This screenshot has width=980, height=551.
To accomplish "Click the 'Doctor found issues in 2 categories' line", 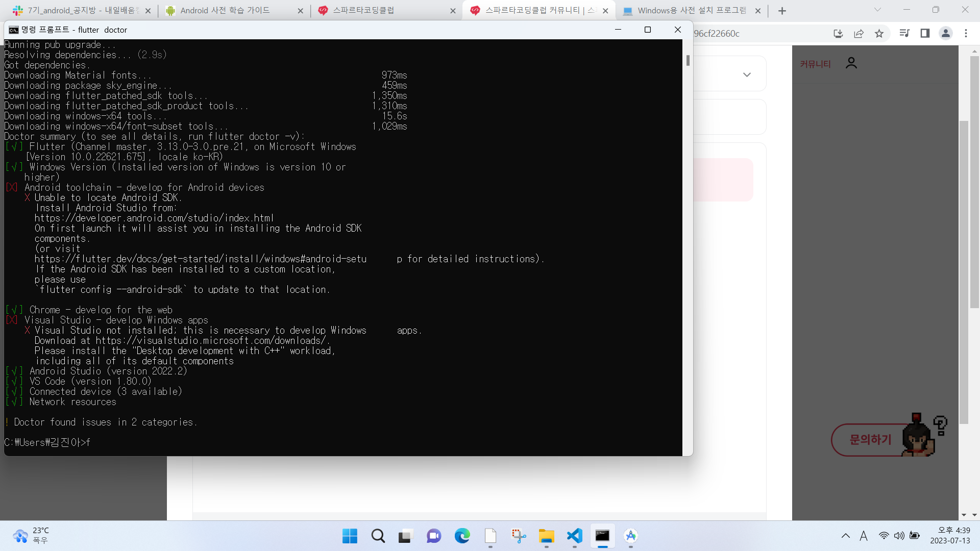I will [101, 422].
